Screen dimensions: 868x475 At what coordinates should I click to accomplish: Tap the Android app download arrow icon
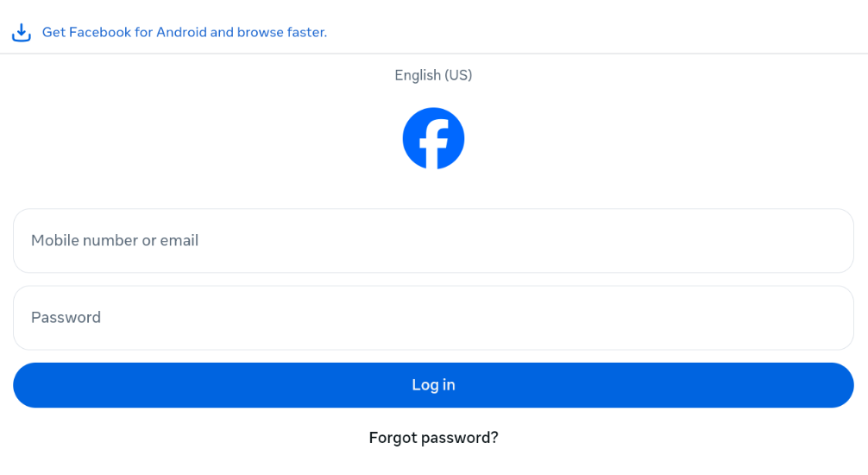pos(22,33)
